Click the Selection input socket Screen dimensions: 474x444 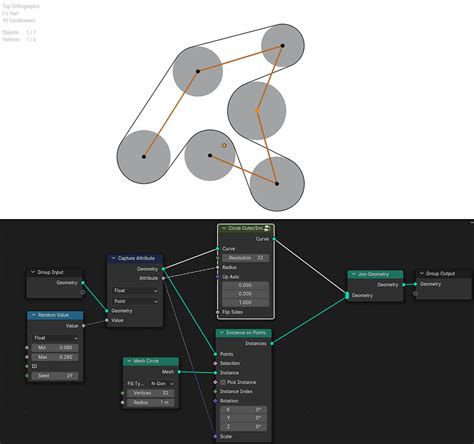pos(215,363)
